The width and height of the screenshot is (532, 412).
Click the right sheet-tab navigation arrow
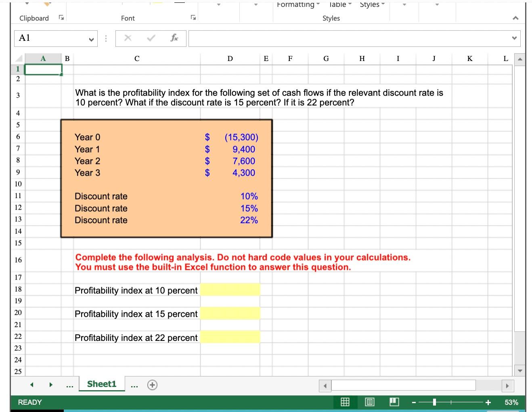click(50, 385)
